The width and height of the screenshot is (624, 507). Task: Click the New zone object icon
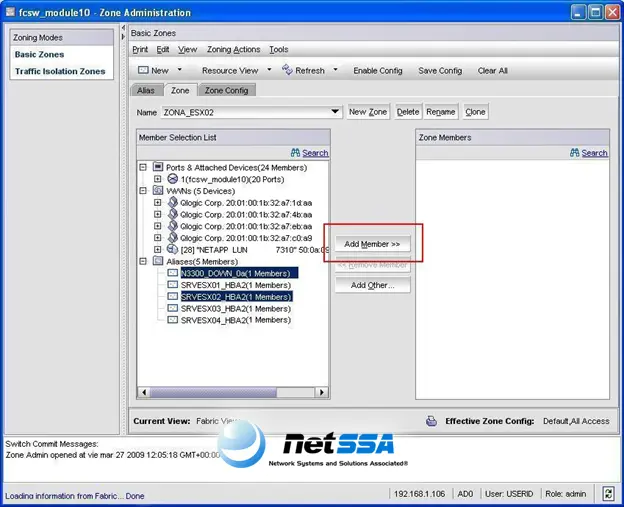143,70
